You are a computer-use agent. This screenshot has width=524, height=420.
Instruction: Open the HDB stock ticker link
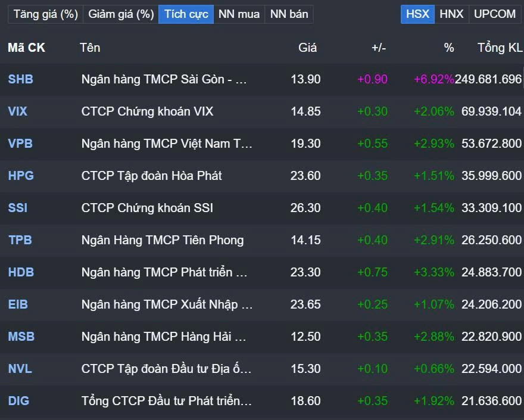click(x=21, y=272)
